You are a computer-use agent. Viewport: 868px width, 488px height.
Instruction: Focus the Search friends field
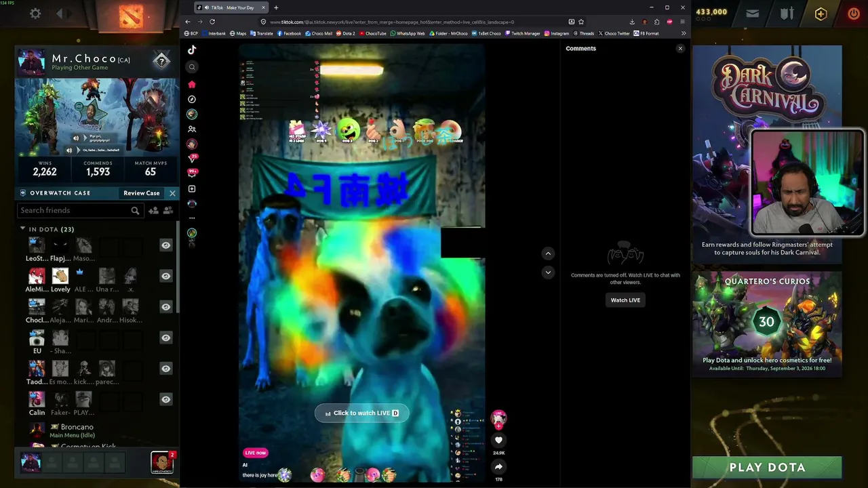(x=79, y=211)
